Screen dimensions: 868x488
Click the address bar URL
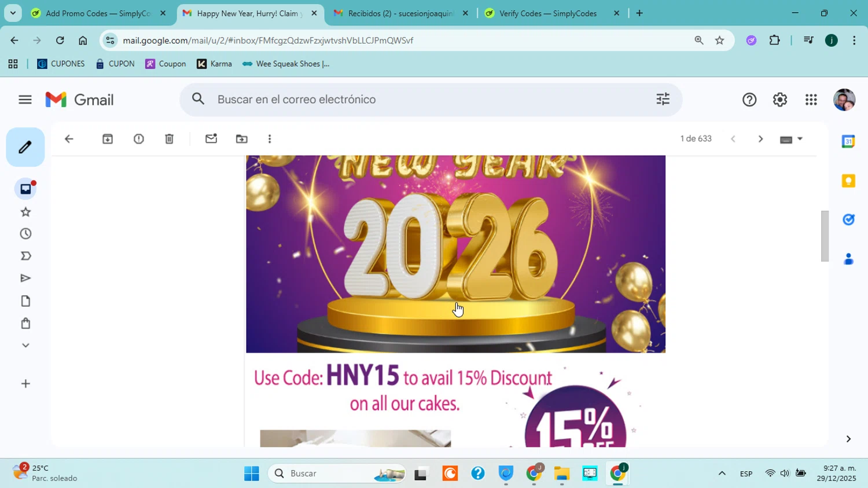tap(268, 41)
